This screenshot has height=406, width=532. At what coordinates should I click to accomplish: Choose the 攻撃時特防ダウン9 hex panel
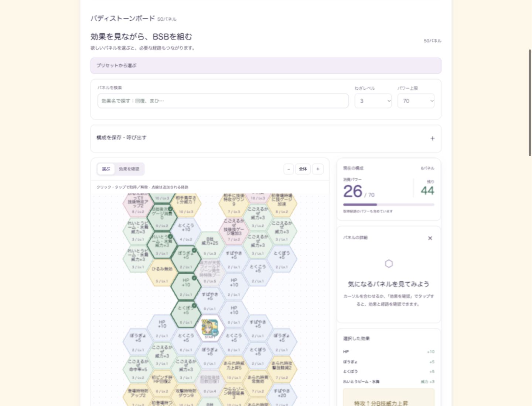(186, 396)
